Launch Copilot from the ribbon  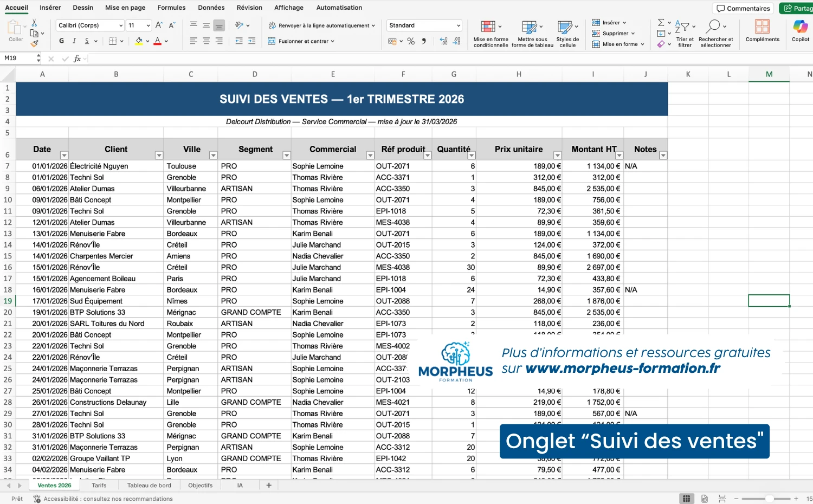tap(800, 30)
